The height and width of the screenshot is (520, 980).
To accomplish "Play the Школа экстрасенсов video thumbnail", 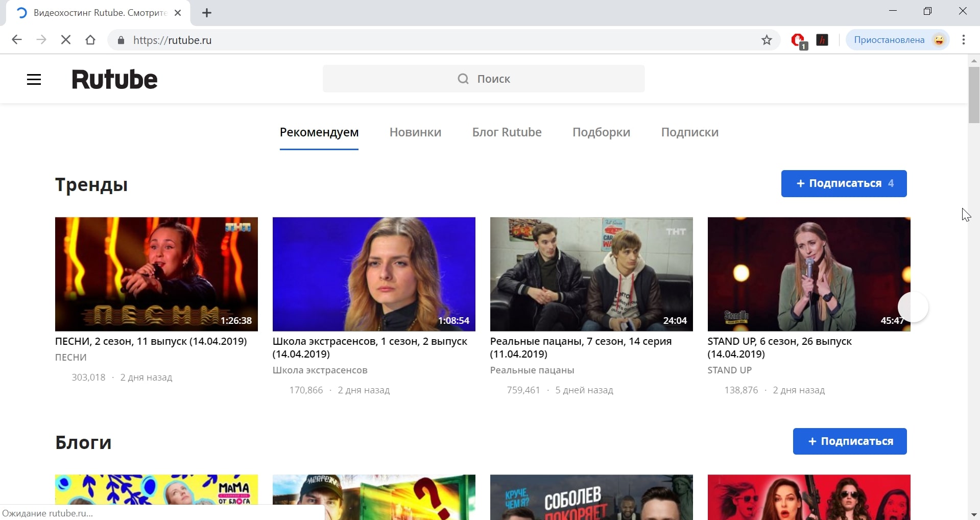I will pyautogui.click(x=374, y=274).
